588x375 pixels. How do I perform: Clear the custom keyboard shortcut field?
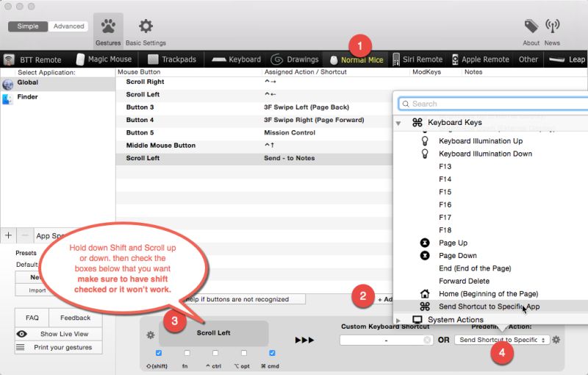coord(427,340)
